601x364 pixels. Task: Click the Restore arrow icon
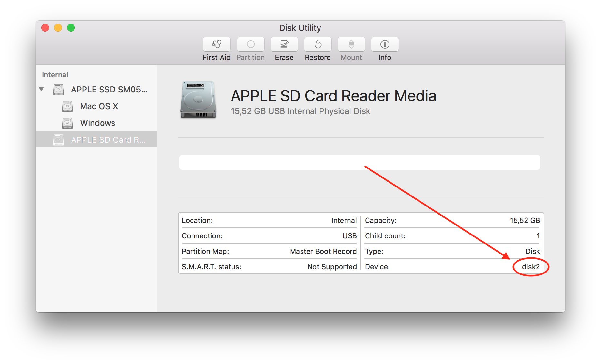click(x=318, y=44)
